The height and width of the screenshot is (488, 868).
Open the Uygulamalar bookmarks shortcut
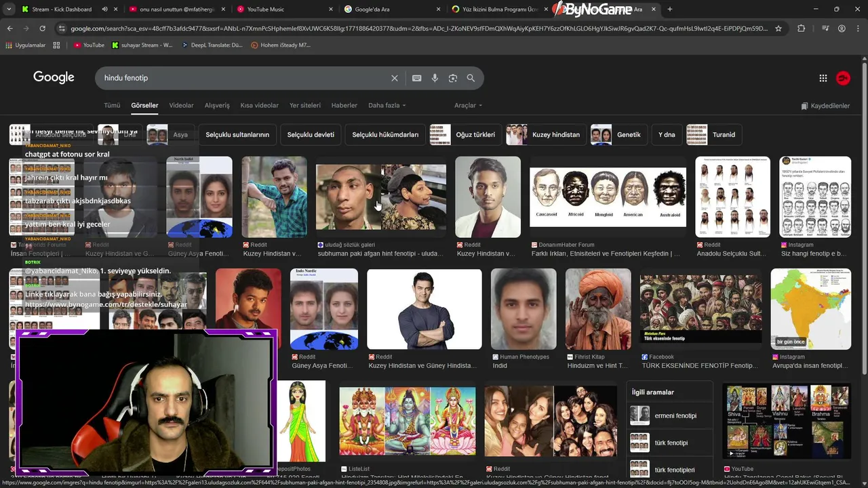(x=25, y=45)
